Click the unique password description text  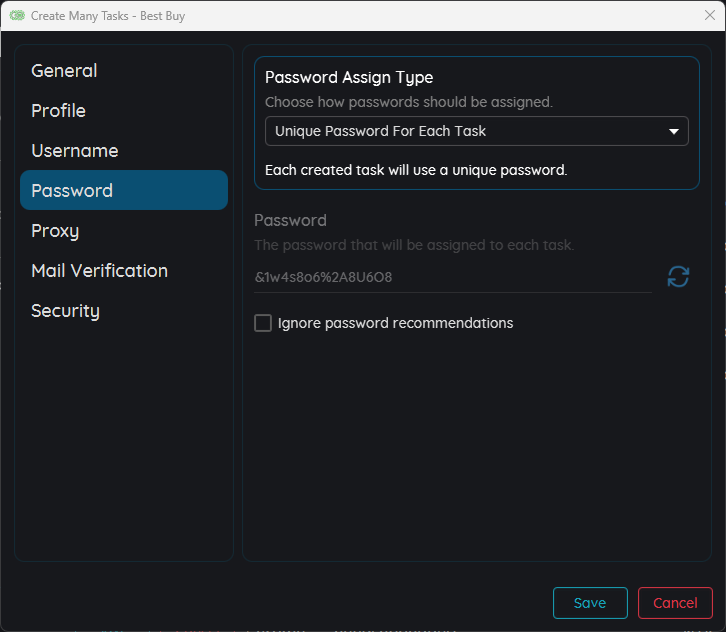[415, 170]
